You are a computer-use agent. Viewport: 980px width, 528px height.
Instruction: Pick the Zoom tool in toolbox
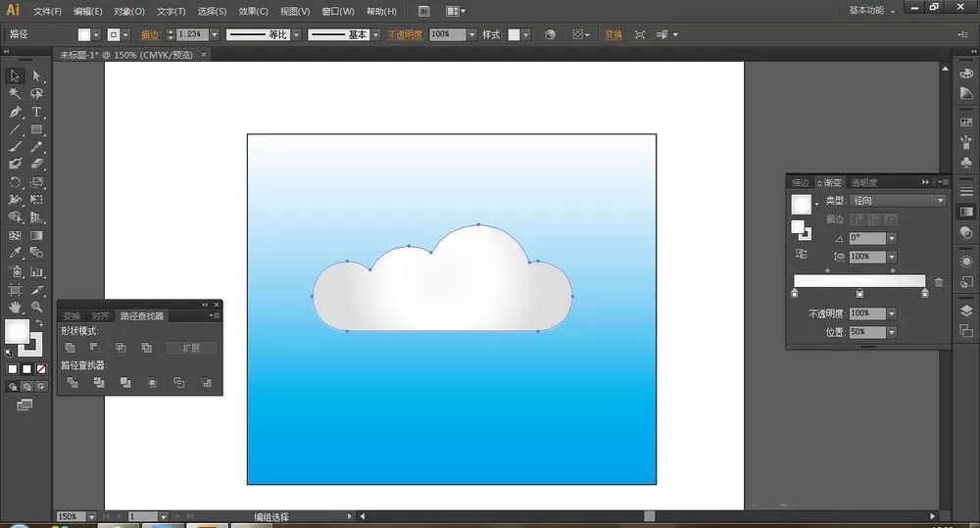(x=37, y=307)
